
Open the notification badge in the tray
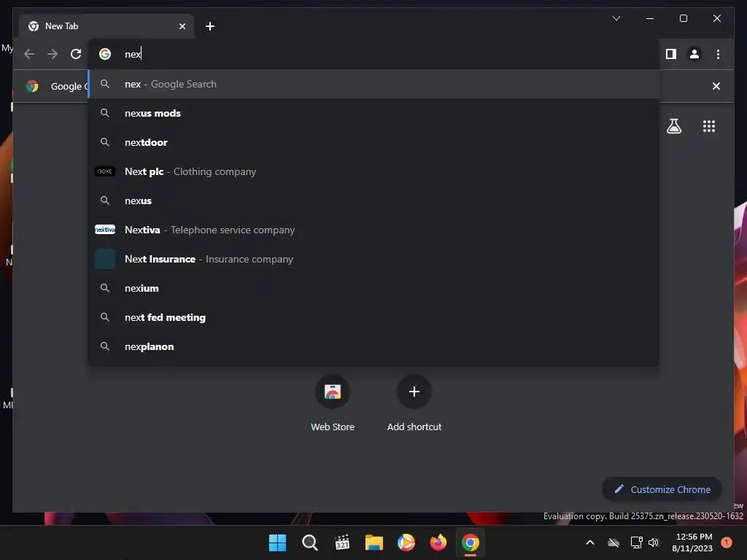pyautogui.click(x=727, y=542)
